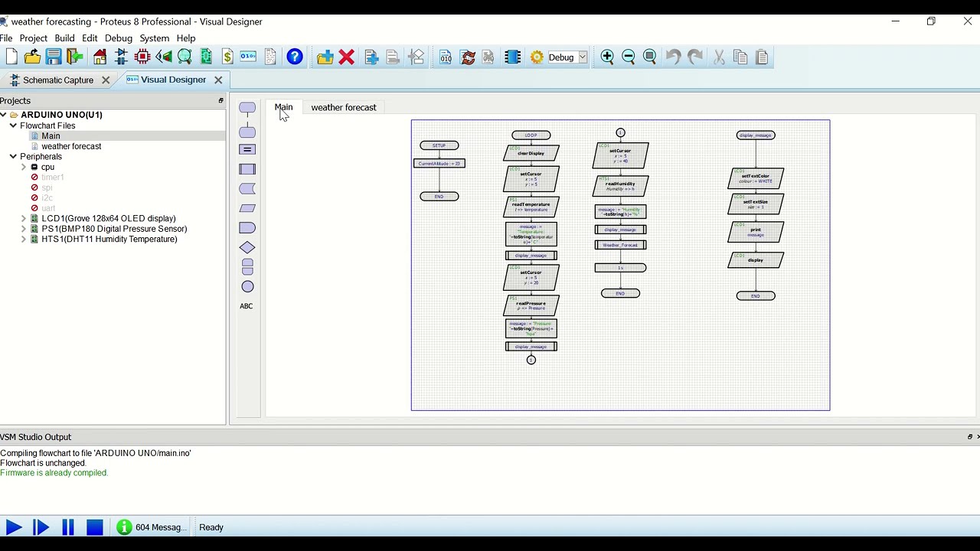This screenshot has width=980, height=551.
Task: Collapse the ARDUINO UNO(U1) tree node
Action: [3, 115]
